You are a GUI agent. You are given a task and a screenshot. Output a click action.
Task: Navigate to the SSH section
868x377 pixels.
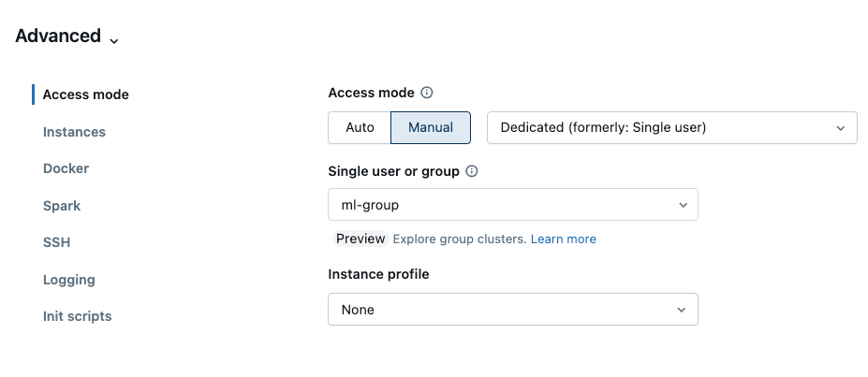coord(56,242)
